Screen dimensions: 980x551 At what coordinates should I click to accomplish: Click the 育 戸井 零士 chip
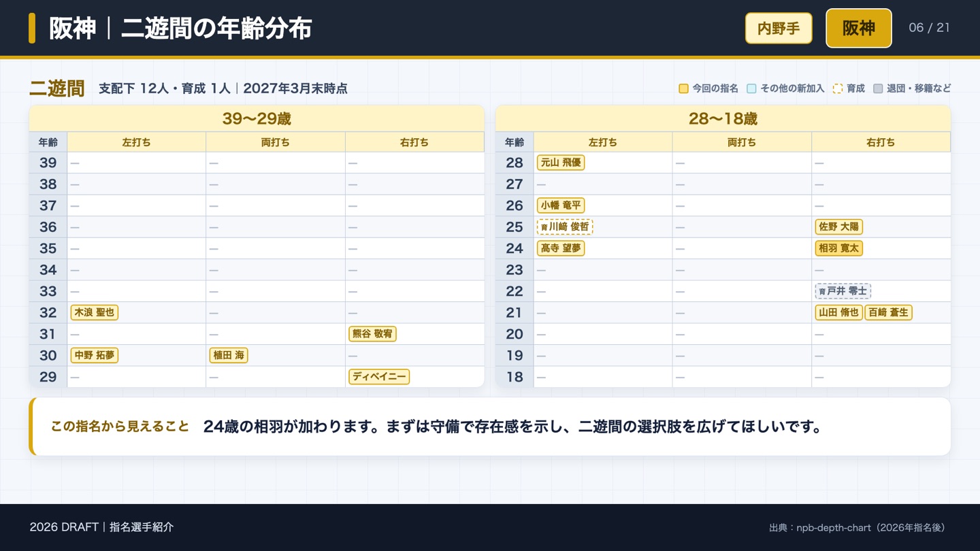pos(843,291)
